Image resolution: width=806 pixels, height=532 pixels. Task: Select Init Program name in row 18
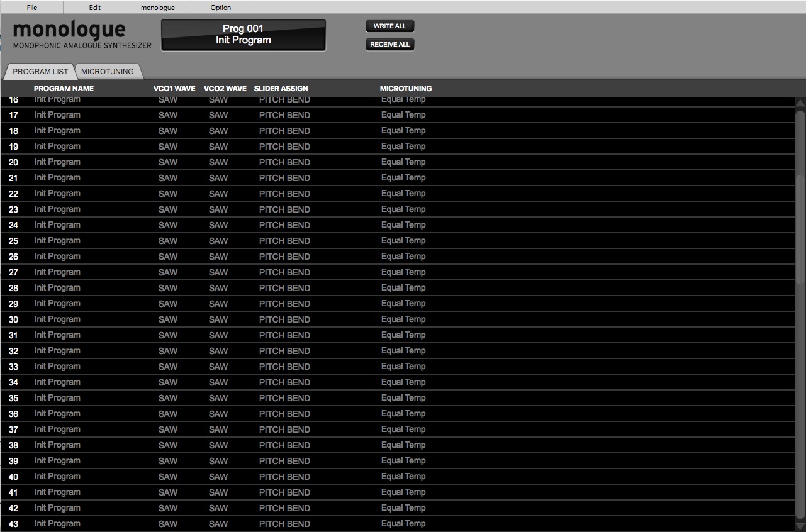[x=57, y=131]
